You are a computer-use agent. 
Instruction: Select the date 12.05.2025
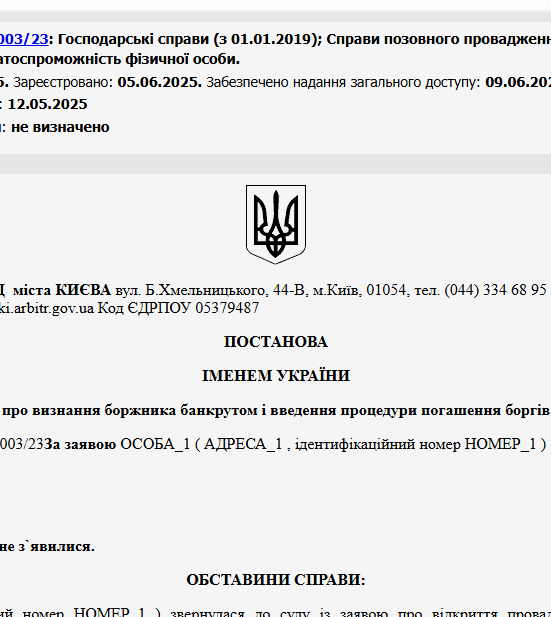pos(48,104)
